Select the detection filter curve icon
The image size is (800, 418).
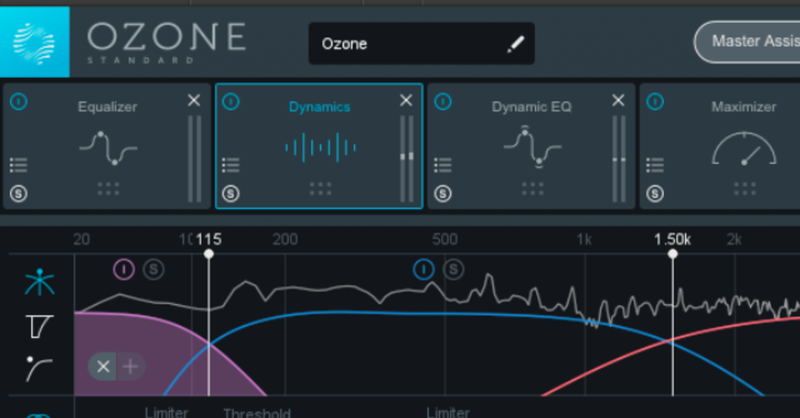[x=39, y=369]
